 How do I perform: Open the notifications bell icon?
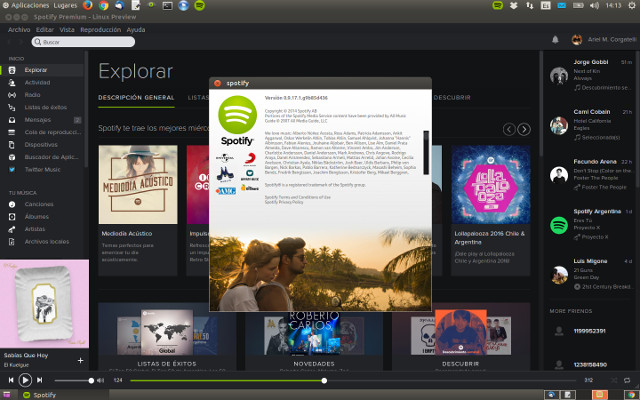coord(555,40)
